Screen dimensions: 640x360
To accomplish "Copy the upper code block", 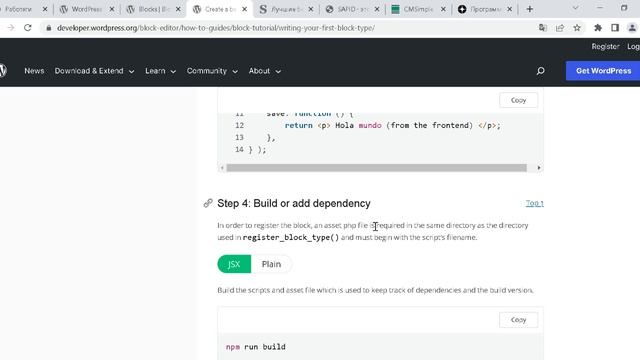I will pyautogui.click(x=518, y=100).
